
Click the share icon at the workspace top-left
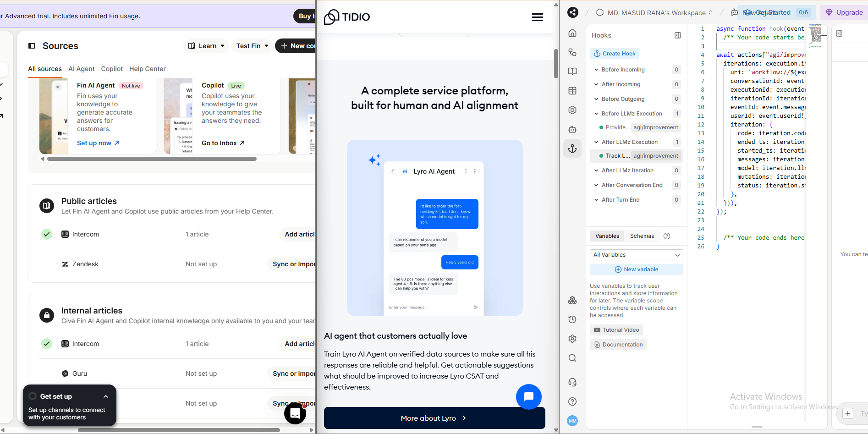point(572,12)
